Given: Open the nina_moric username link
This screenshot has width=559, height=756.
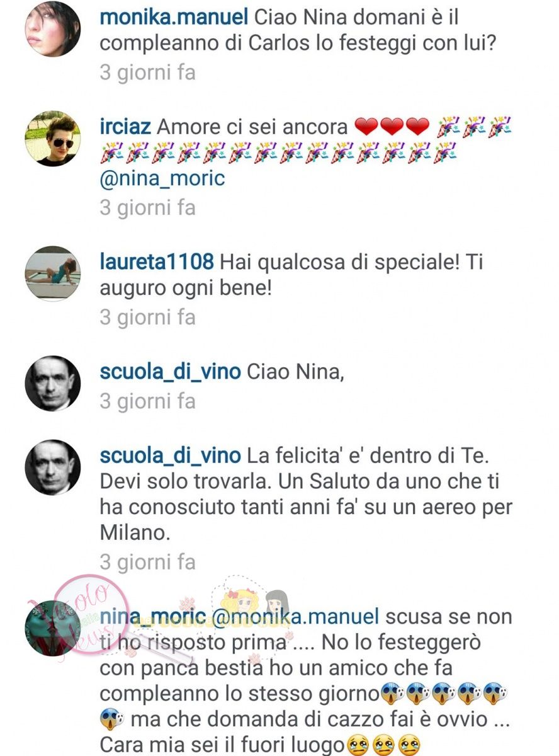Looking at the screenshot, I should coord(152,617).
